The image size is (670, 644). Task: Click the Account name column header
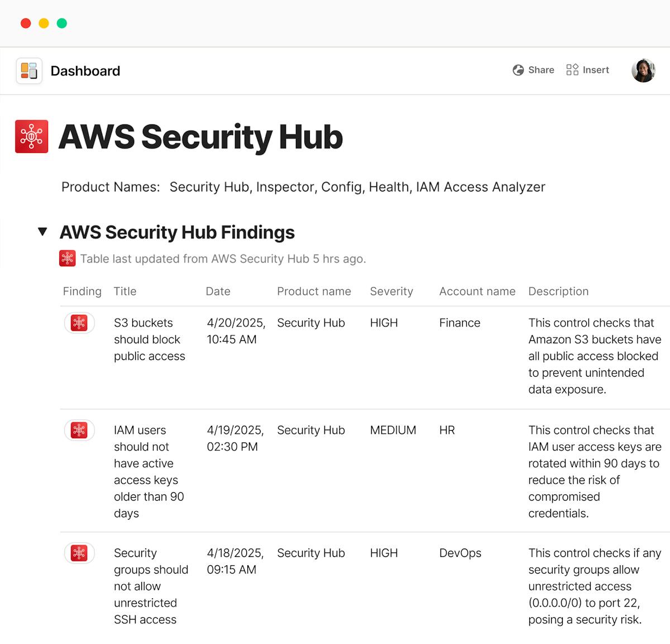point(477,291)
